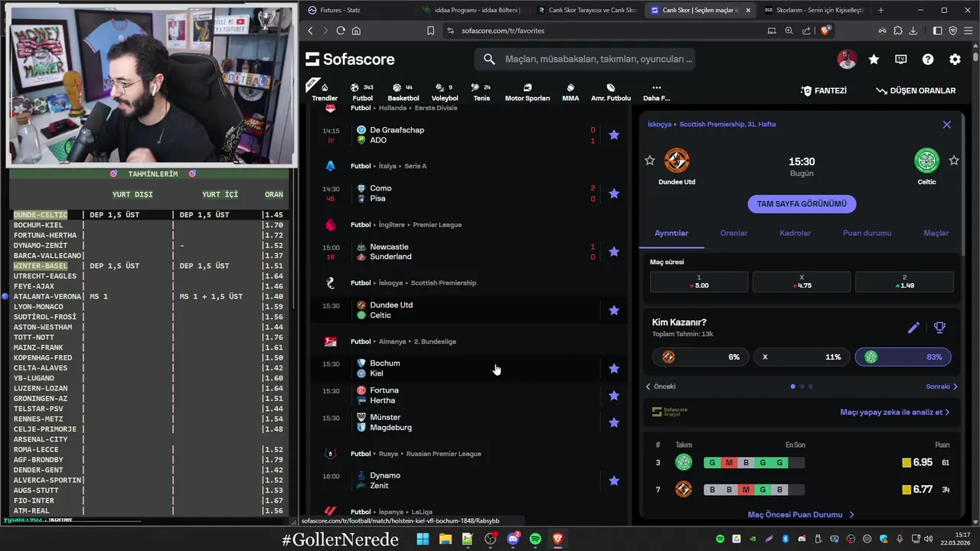Screen dimensions: 980x551
Task: Go to Sonraki prediction card
Action: [942, 386]
